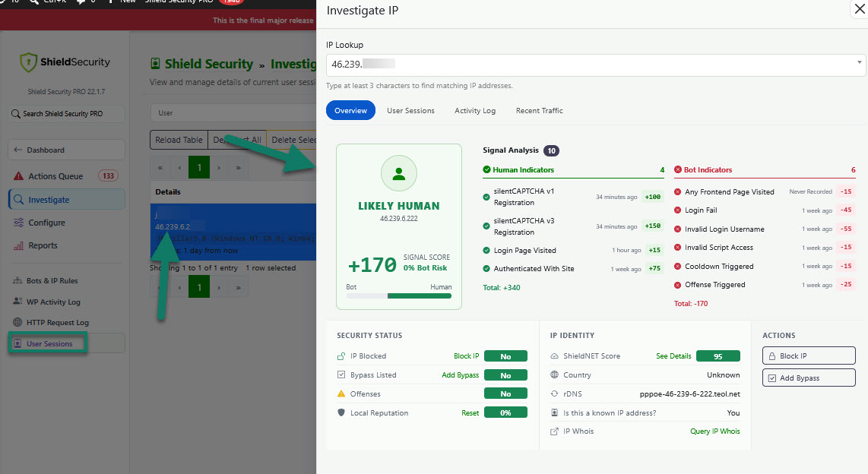Switch to the Activity Log tab
The height and width of the screenshot is (474, 868).
[x=475, y=111]
